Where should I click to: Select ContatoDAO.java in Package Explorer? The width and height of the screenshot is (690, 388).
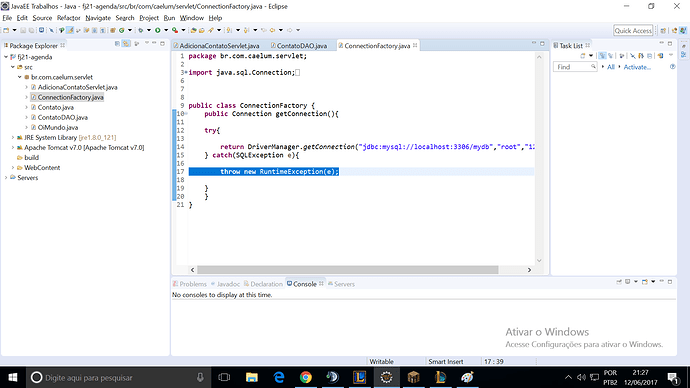click(62, 117)
